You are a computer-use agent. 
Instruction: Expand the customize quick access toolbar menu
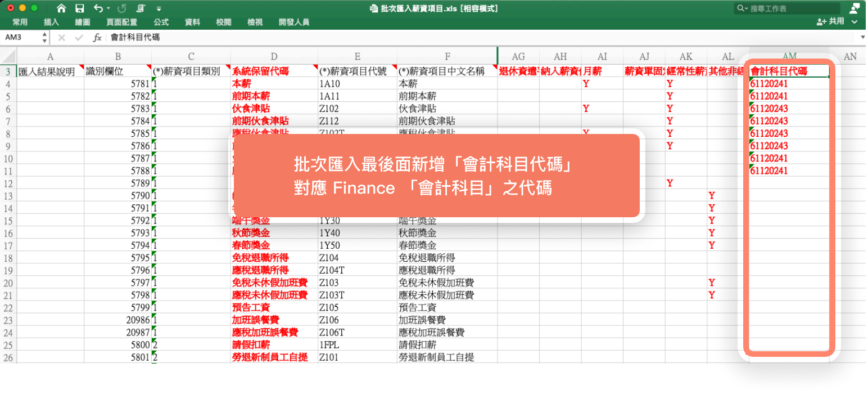click(159, 9)
